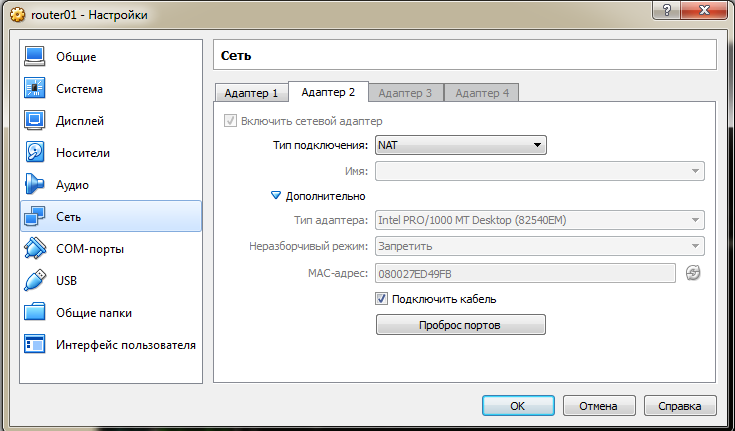This screenshot has height=431, width=735.
Task: Uncheck the Подключить кабель checkbox
Action: click(382, 299)
